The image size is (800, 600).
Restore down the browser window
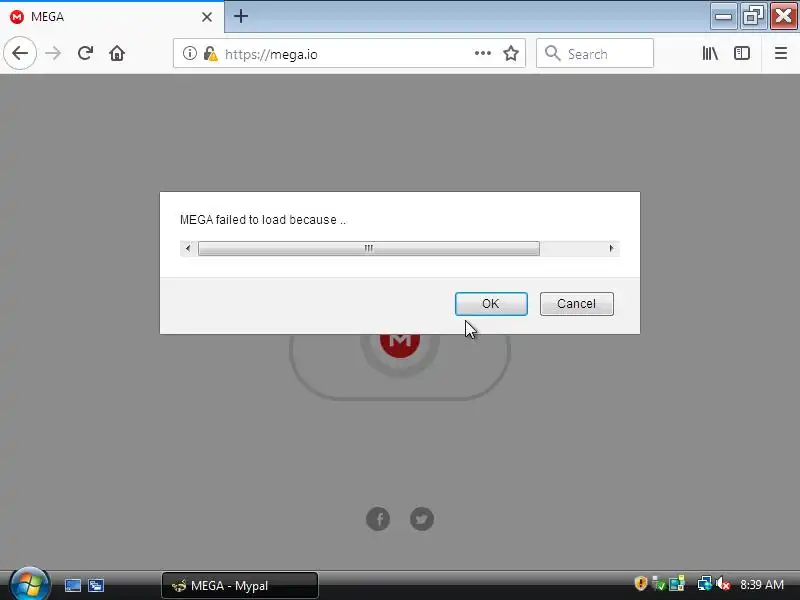(753, 16)
